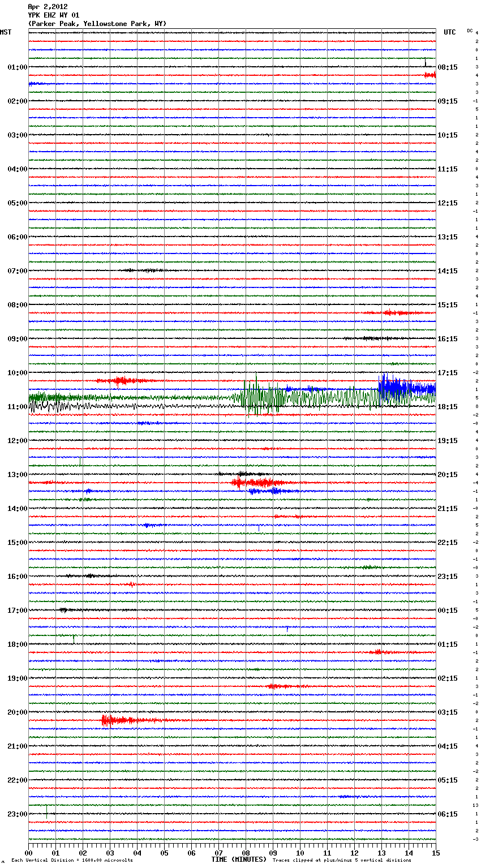Viewport: 481px width, 868px height.
Task: Click the "21:00" MST time label
Action: 18,746
